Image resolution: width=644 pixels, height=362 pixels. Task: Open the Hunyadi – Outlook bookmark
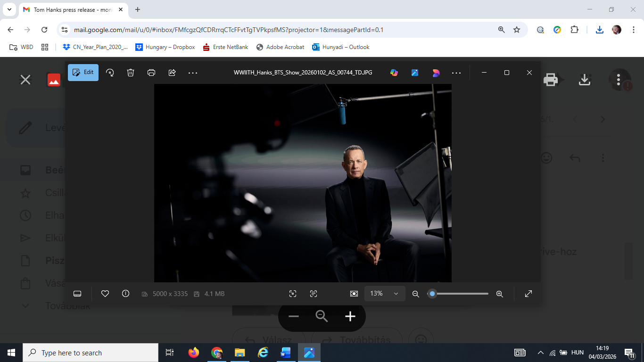pyautogui.click(x=340, y=47)
